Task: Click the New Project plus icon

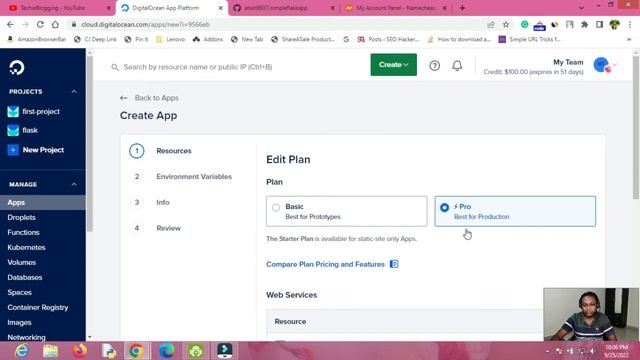Action: 13,150
